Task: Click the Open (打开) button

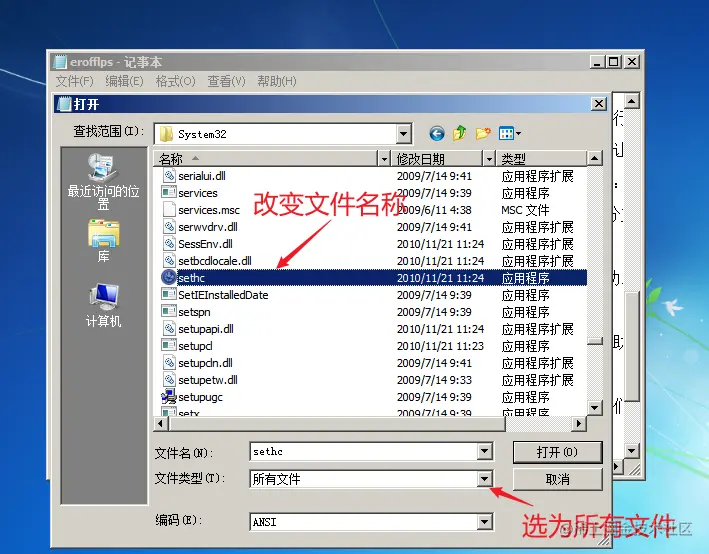Action: (557, 452)
